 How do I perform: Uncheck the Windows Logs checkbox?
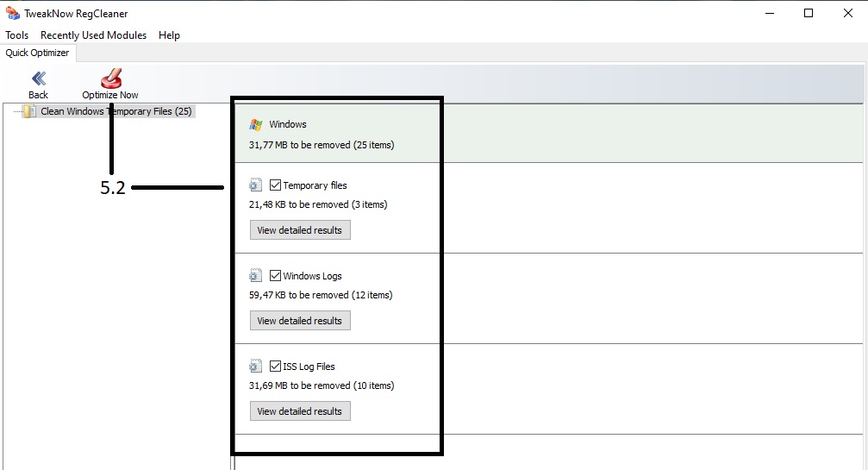coord(275,275)
